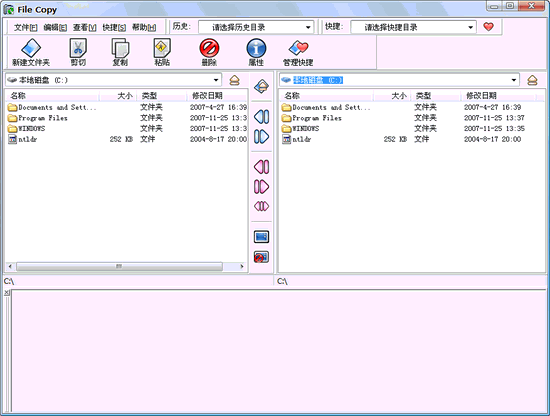Go up a folder in left pane
The width and height of the screenshot is (550, 416).
tap(235, 80)
